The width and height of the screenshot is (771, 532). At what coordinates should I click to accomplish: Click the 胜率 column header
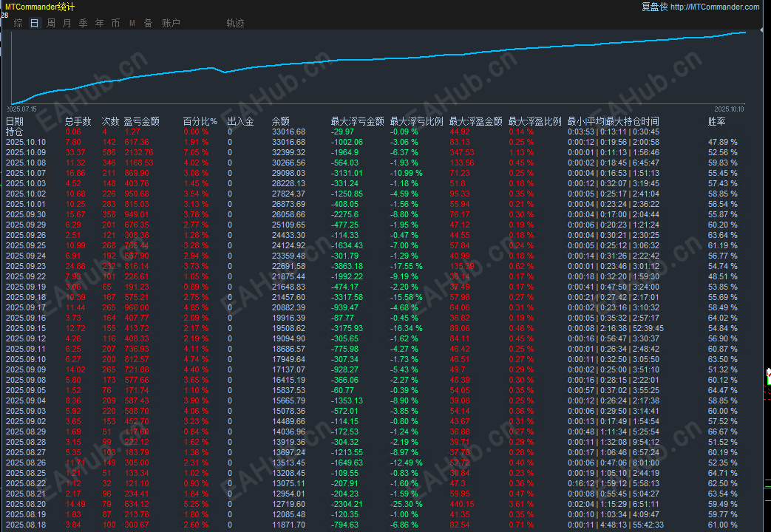[x=717, y=121]
